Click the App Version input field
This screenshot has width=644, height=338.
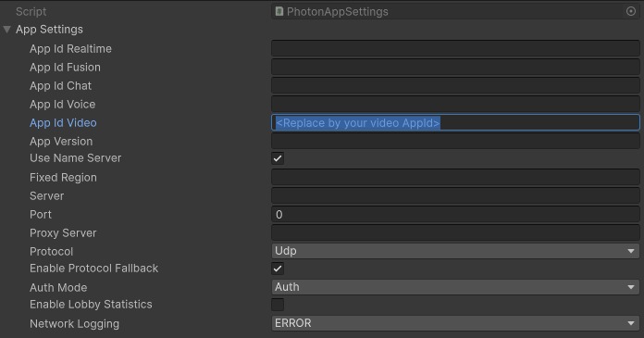pyautogui.click(x=455, y=141)
